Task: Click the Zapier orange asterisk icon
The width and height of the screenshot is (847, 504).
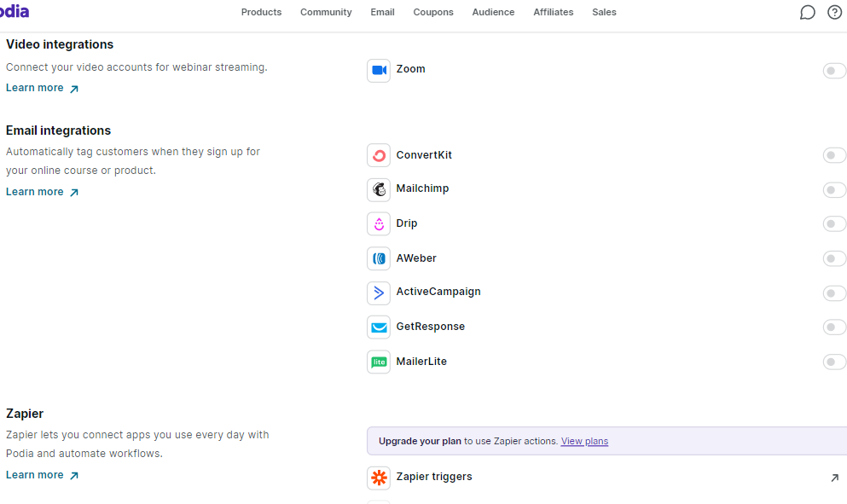Action: click(379, 478)
